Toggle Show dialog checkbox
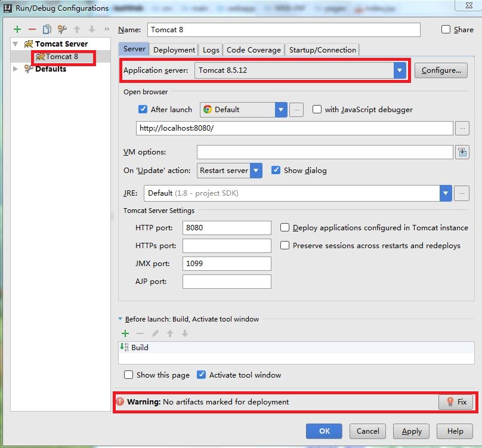Viewport: 482px width, 448px height. click(x=276, y=171)
